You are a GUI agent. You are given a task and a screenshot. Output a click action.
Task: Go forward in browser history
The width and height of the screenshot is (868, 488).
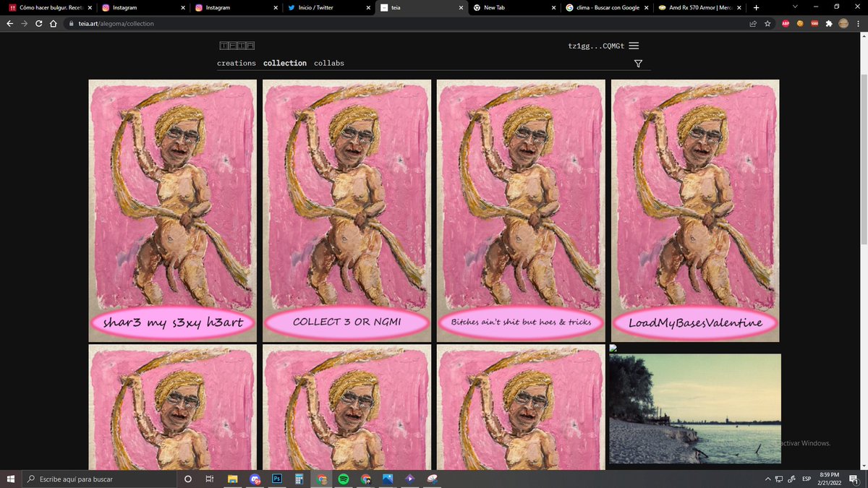25,23
